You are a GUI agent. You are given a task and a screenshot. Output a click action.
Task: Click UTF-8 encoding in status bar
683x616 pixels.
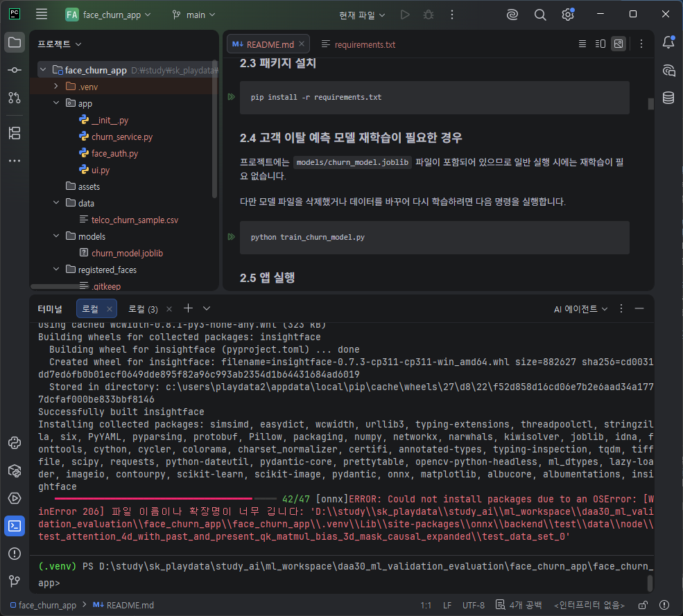coord(473,605)
